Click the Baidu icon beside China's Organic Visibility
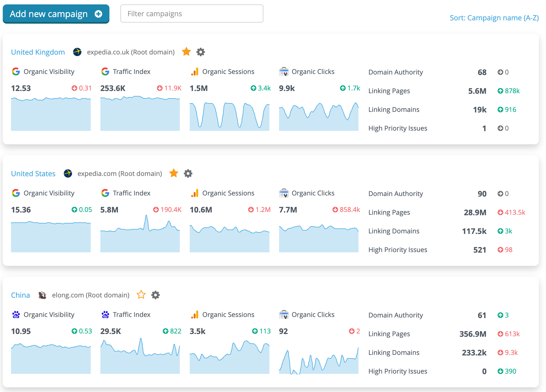The width and height of the screenshot is (546, 392). point(16,314)
